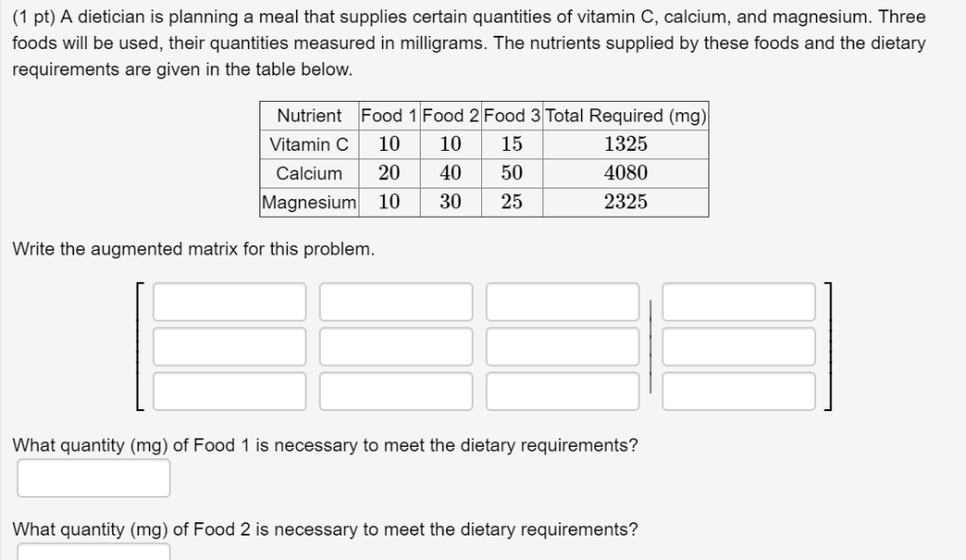Click the first-row Food 3 matrix entry box
This screenshot has height=560, width=966.
(x=561, y=302)
